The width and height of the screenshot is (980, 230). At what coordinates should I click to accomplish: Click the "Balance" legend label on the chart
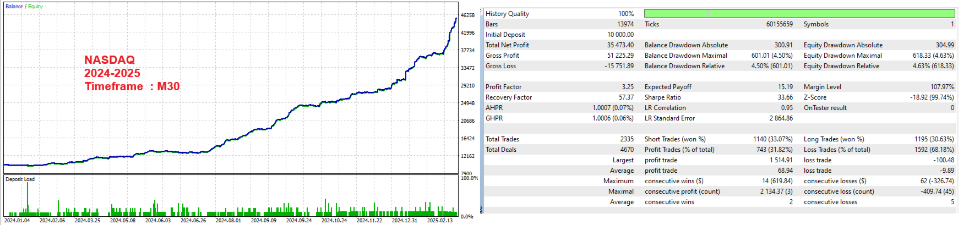14,7
